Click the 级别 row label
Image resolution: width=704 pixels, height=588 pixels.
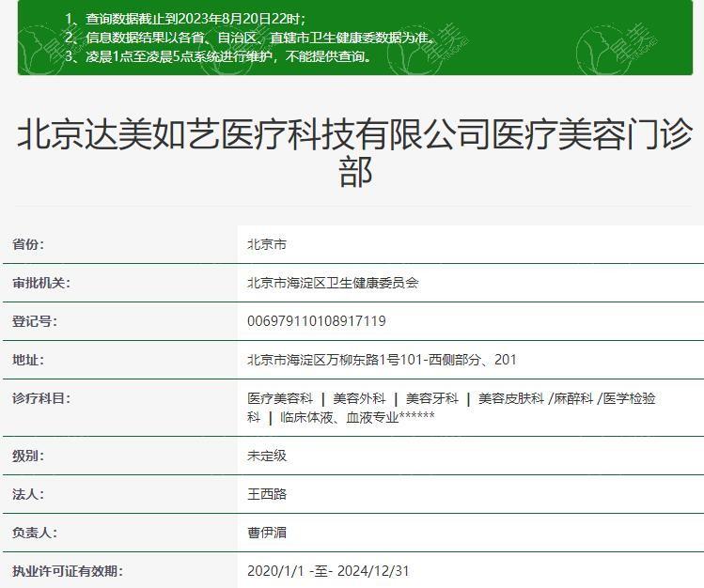(x=28, y=456)
